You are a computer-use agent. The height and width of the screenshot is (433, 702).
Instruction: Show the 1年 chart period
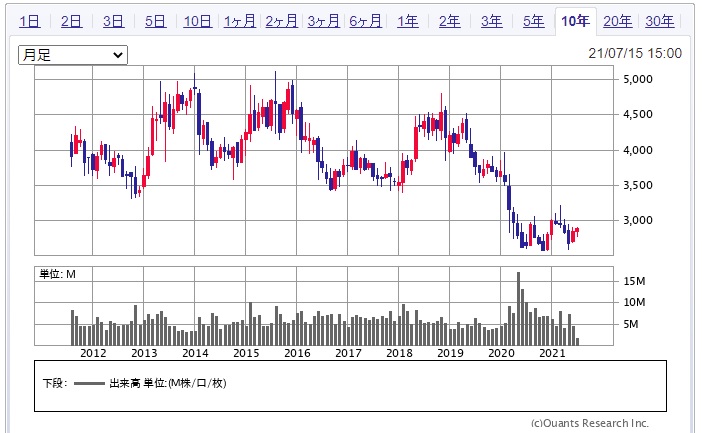tap(407, 21)
